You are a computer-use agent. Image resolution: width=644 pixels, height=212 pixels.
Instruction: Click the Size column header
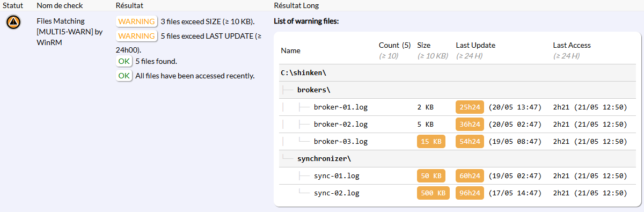click(424, 46)
